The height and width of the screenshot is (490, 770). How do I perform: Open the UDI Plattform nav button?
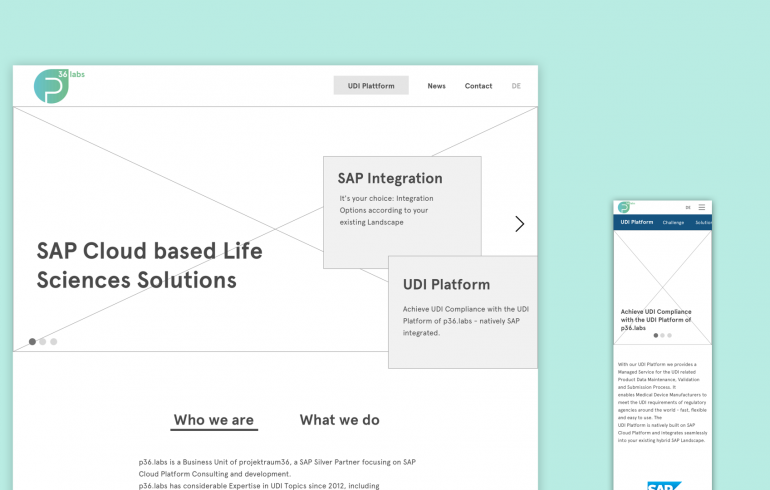(x=371, y=85)
